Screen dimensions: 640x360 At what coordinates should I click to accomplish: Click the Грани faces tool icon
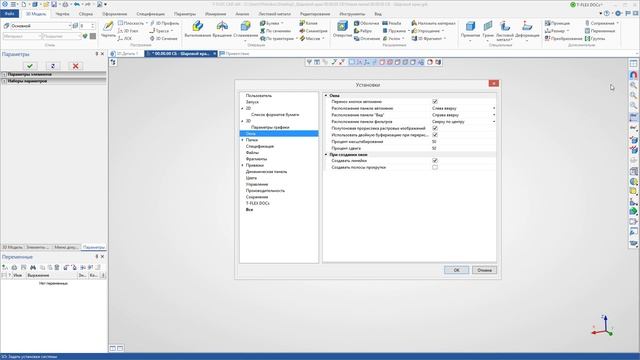(488, 27)
